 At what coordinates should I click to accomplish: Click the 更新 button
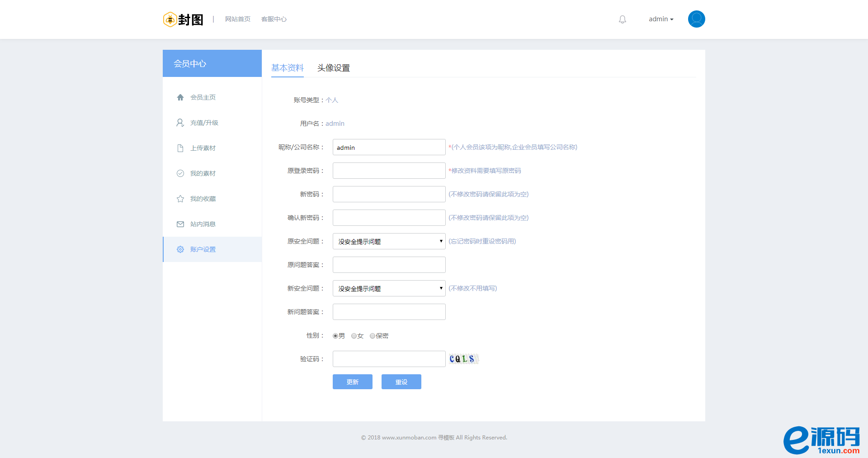pyautogui.click(x=352, y=382)
